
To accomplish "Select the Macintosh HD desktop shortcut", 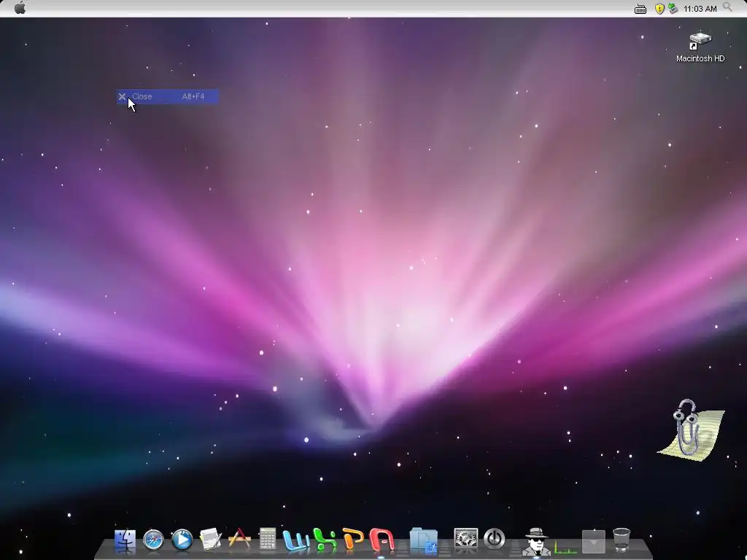I will (700, 47).
